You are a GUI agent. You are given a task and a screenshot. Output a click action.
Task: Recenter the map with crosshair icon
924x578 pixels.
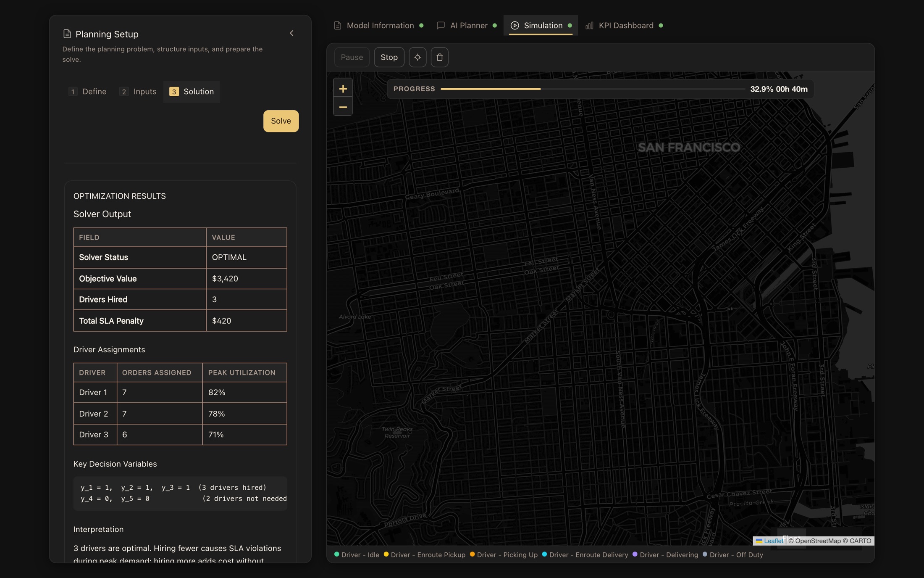coord(417,57)
